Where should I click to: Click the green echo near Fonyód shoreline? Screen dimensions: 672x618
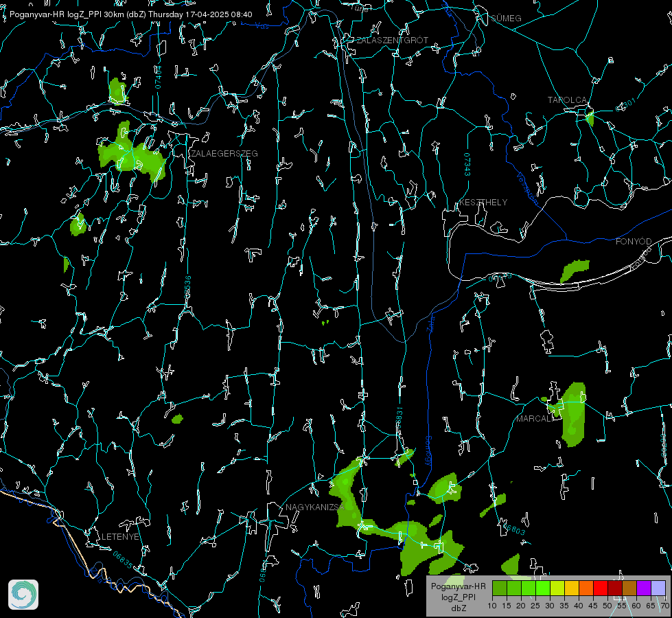click(x=575, y=271)
